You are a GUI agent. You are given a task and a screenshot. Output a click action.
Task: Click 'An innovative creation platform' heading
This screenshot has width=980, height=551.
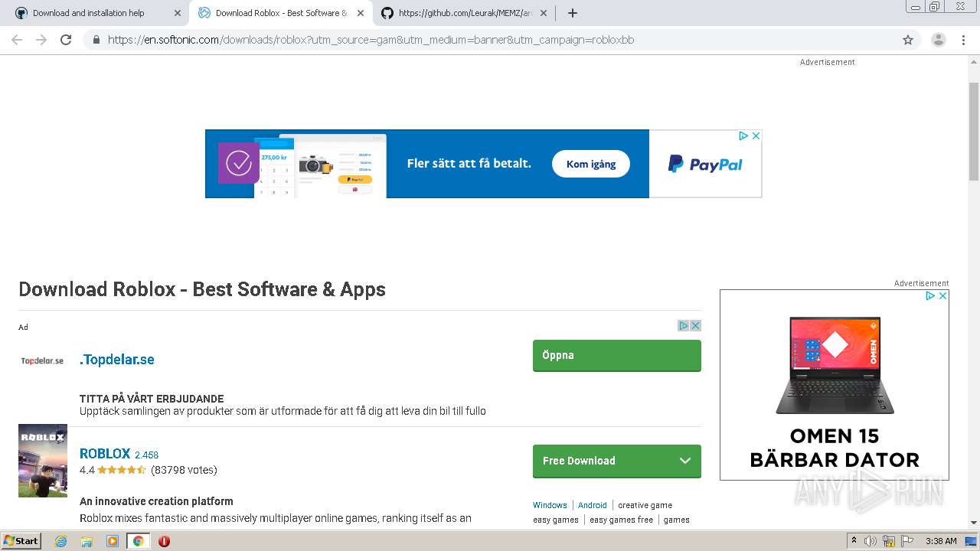pos(156,501)
